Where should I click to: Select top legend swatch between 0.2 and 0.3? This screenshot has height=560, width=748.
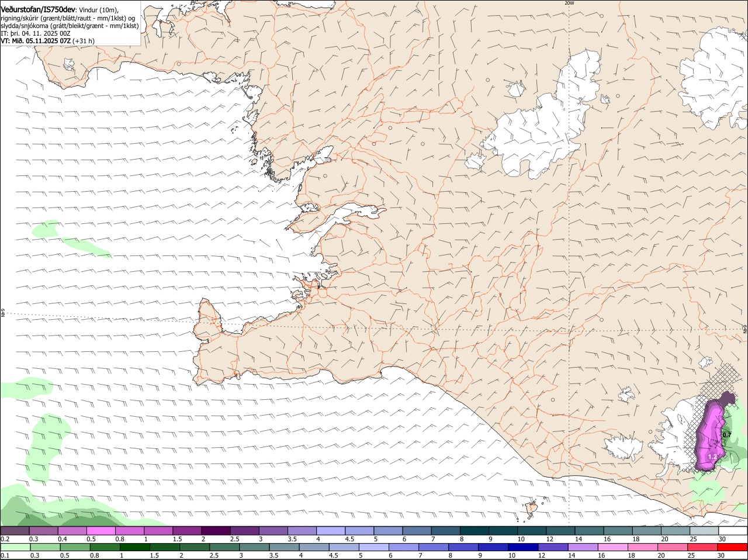click(16, 531)
